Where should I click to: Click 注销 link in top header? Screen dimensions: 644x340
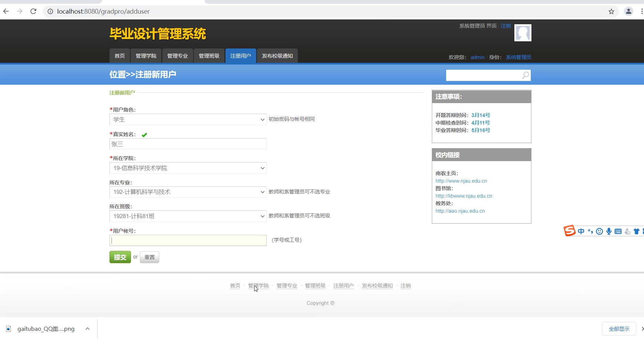point(506,26)
